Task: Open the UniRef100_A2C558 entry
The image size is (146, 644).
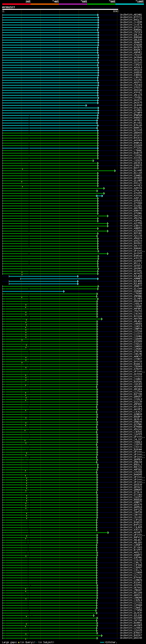Action: click(x=131, y=223)
